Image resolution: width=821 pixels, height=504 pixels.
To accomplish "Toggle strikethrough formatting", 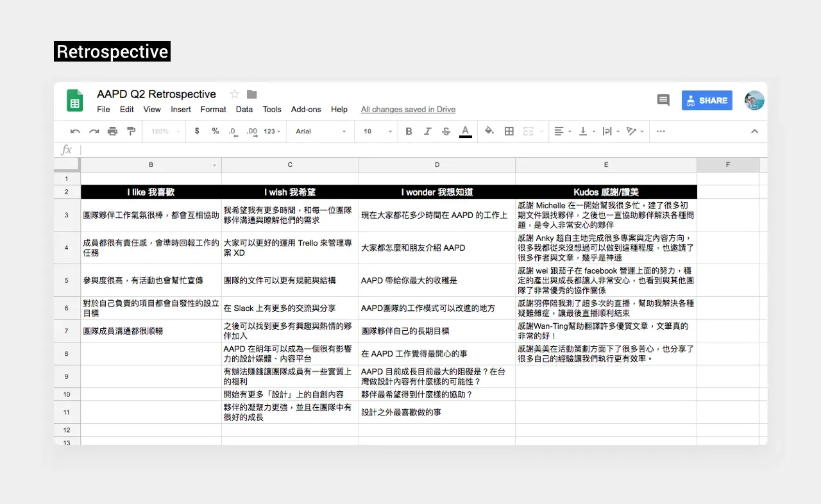I will point(446,131).
